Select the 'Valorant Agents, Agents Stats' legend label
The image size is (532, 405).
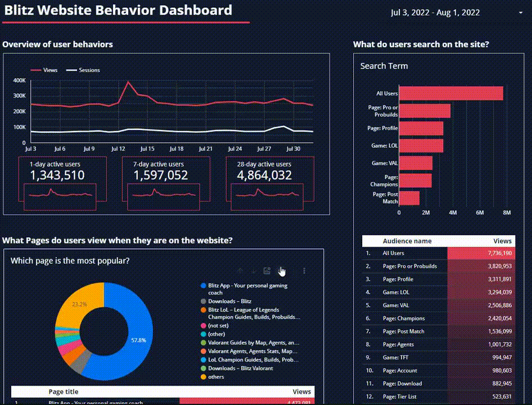(253, 351)
